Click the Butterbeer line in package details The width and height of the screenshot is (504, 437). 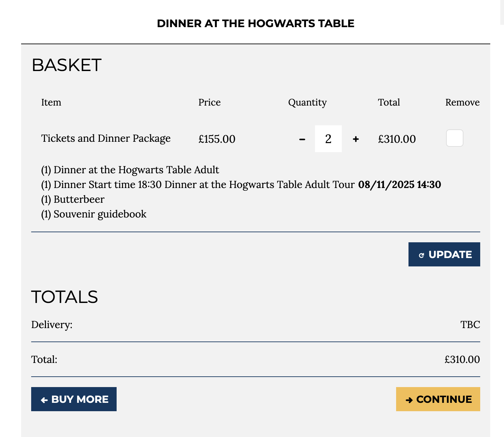tap(79, 199)
